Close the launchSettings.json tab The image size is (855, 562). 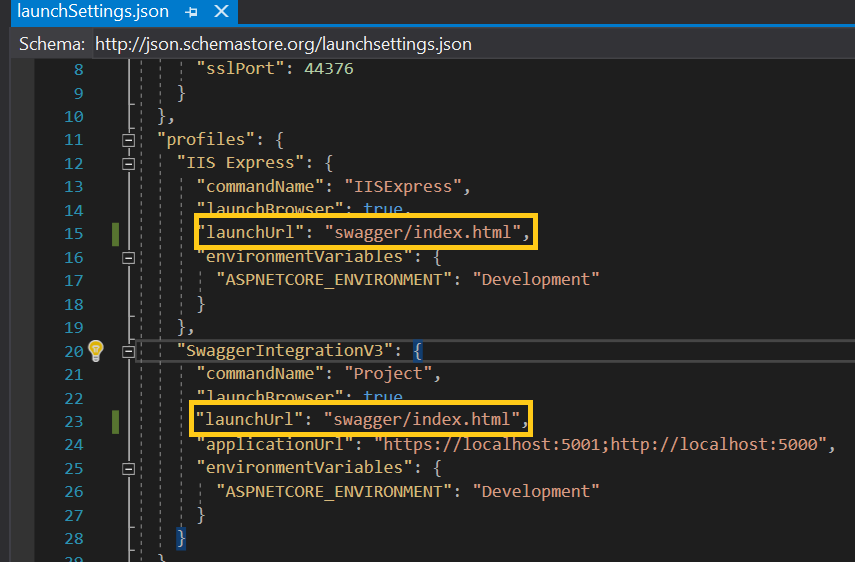(x=221, y=11)
